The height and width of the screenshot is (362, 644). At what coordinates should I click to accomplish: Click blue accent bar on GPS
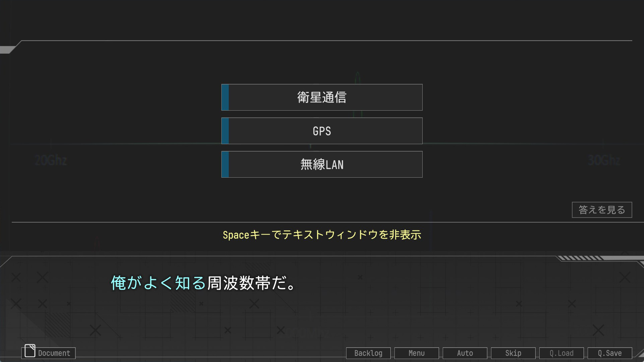pyautogui.click(x=225, y=131)
